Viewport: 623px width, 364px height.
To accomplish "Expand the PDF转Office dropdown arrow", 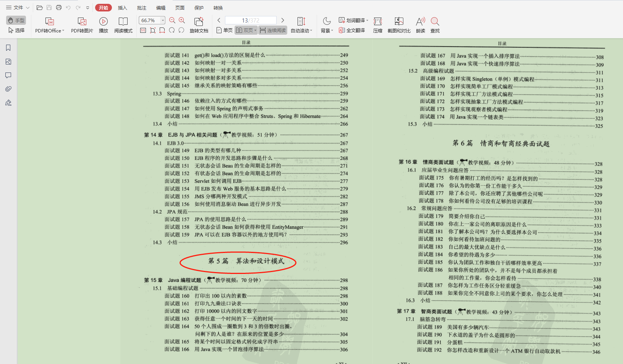I will pos(63,31).
